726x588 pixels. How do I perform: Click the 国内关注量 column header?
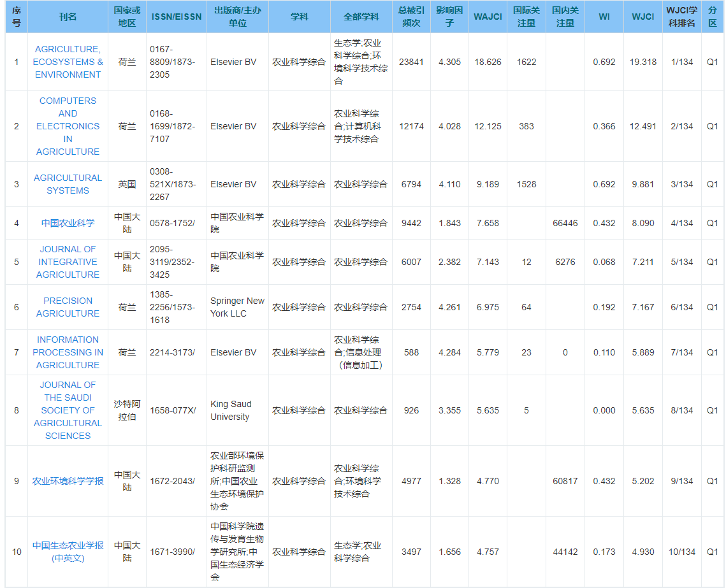(565, 17)
